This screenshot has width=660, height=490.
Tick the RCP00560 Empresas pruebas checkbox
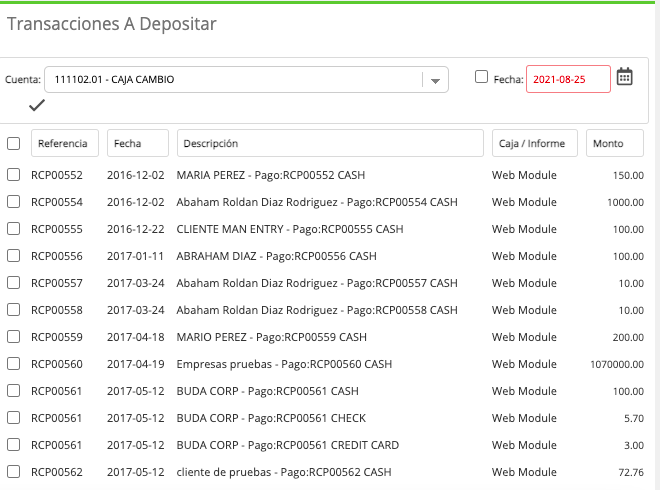pyautogui.click(x=13, y=364)
